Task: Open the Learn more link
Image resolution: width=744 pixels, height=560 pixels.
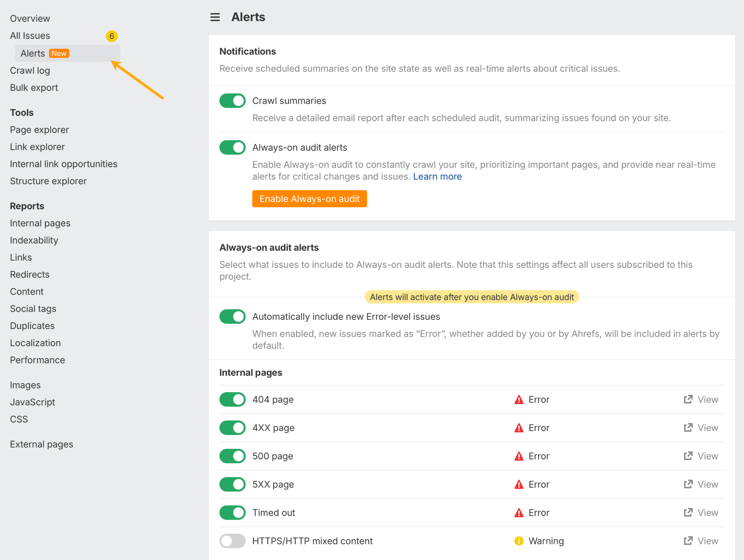Action: click(437, 176)
